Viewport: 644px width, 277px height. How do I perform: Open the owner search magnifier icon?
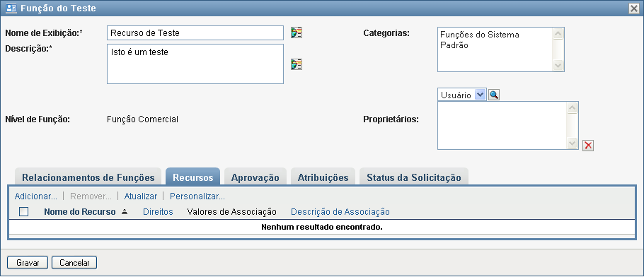point(494,95)
